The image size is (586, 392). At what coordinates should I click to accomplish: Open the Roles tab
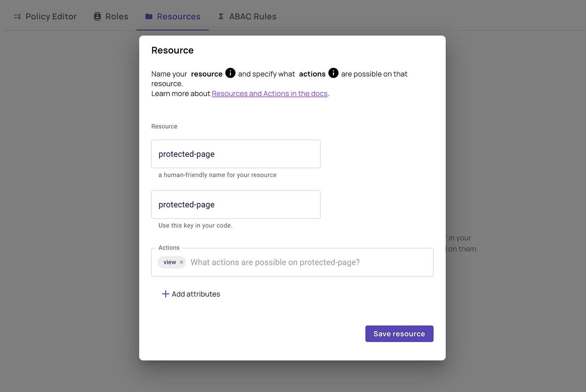point(116,16)
